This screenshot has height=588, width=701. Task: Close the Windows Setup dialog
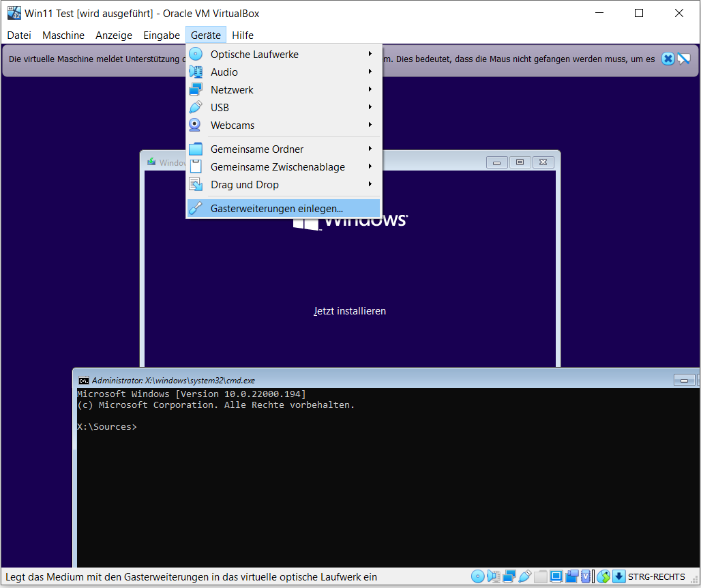coord(543,162)
